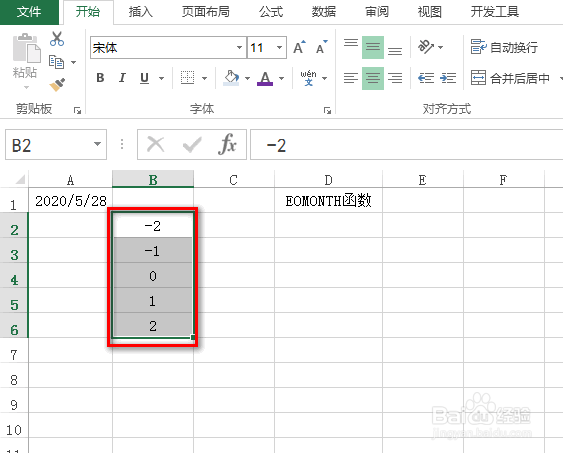Open the 文件 tab
This screenshot has height=453, width=563.
(x=29, y=12)
